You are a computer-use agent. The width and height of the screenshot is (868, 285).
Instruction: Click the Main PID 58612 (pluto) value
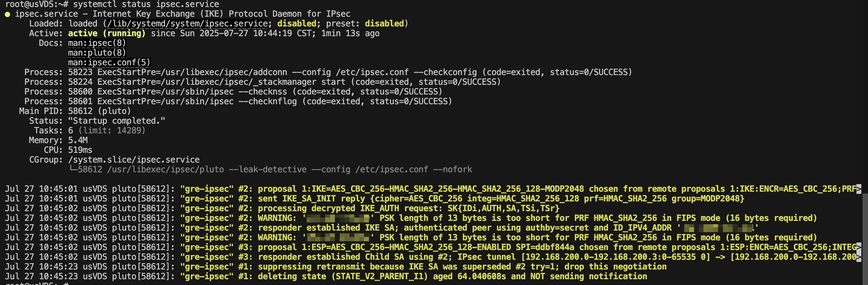(x=99, y=111)
